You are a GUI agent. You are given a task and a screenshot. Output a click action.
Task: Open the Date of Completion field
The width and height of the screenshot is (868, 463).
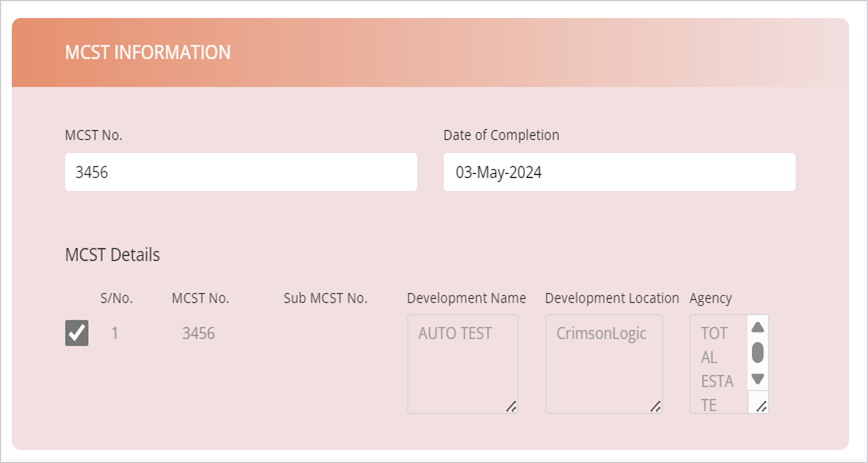pos(618,172)
